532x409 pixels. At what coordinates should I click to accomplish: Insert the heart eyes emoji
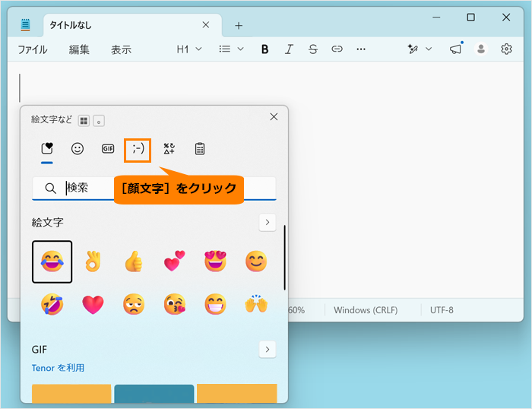(215, 262)
